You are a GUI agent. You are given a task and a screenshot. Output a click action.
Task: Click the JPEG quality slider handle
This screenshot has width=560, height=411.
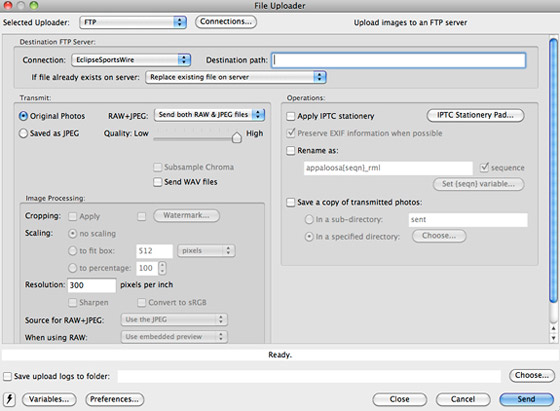[236, 137]
